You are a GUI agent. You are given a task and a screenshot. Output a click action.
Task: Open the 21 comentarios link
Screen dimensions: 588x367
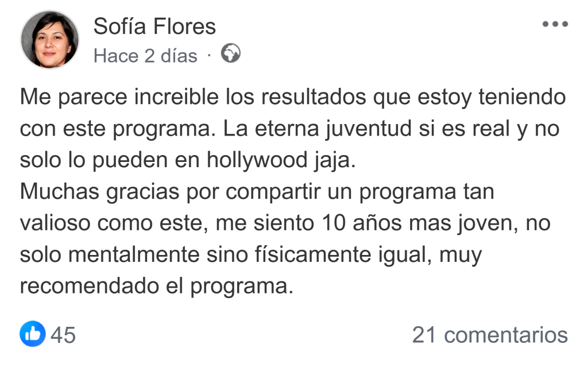click(490, 335)
